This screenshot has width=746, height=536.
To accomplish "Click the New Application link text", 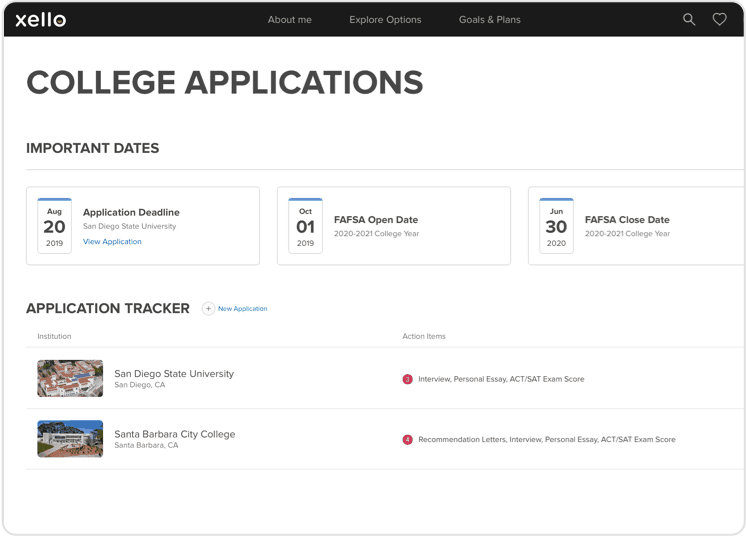I will (x=243, y=309).
